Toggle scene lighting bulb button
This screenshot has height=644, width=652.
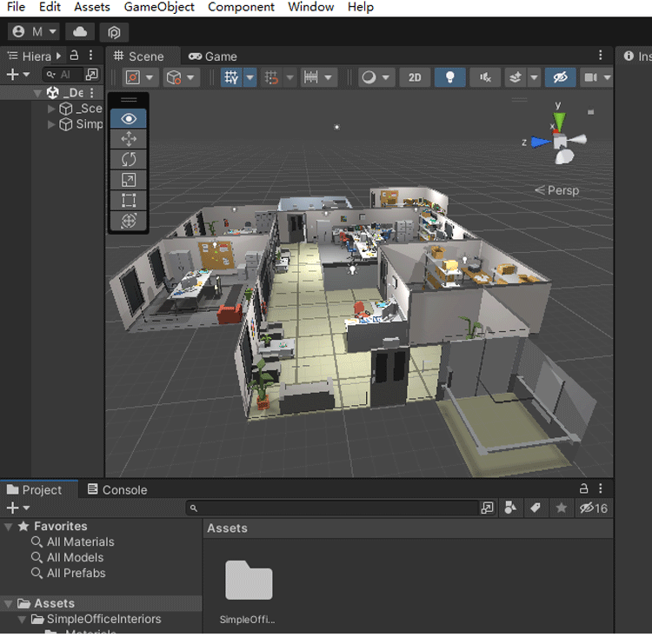449,77
